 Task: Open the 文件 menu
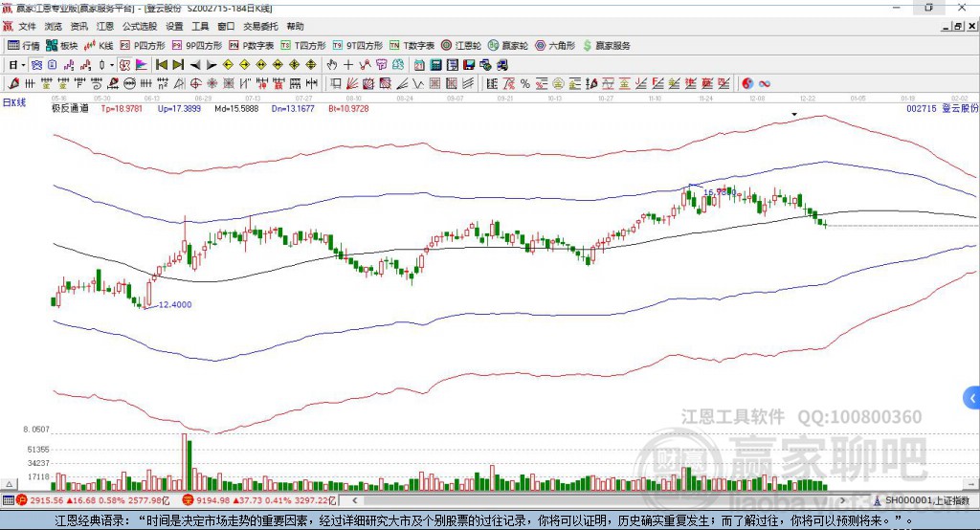coord(27,26)
